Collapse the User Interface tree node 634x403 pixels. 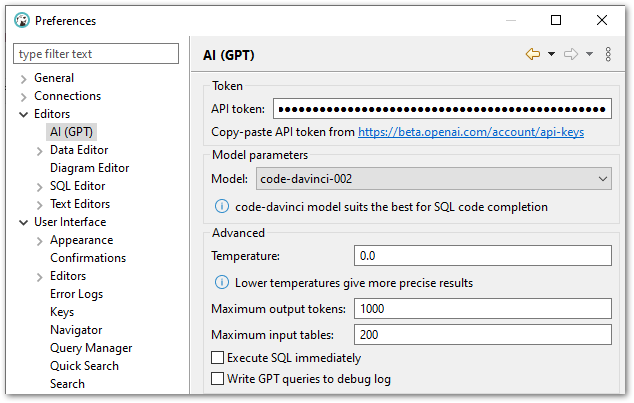(23, 222)
